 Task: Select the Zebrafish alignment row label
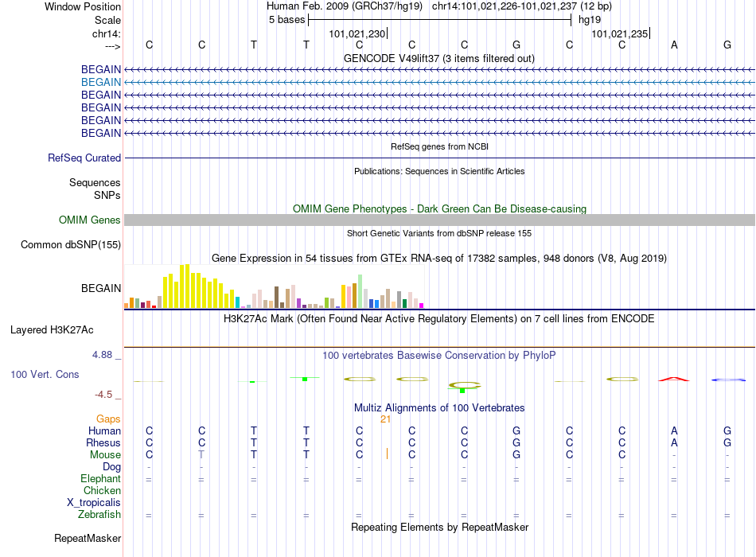click(99, 515)
